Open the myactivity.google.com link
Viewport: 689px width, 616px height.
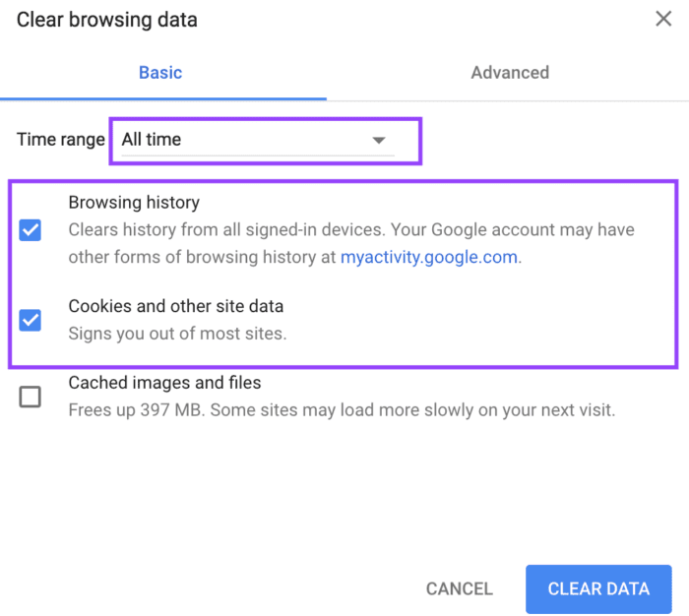[429, 257]
